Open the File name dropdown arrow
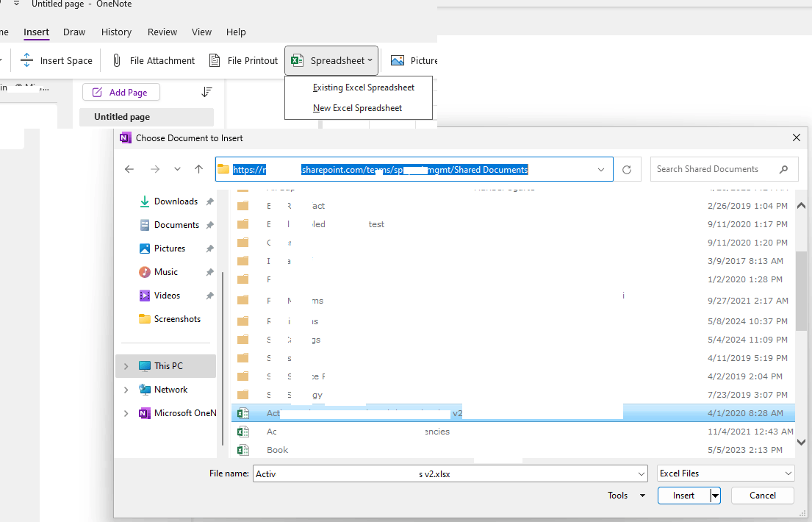This screenshot has height=522, width=812. click(x=641, y=473)
